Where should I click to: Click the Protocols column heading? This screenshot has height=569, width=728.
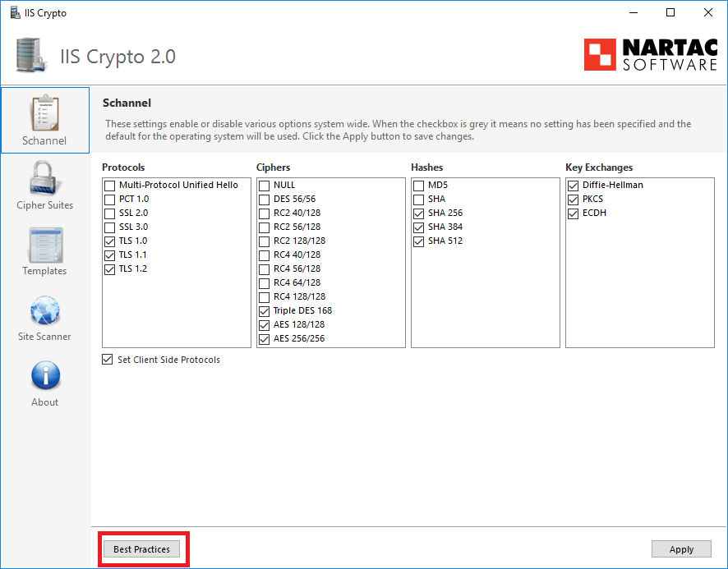tap(123, 167)
